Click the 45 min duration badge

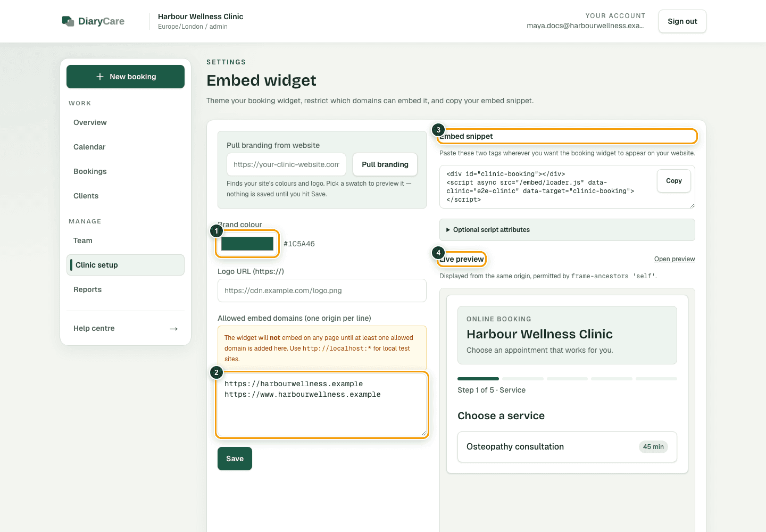[653, 447]
